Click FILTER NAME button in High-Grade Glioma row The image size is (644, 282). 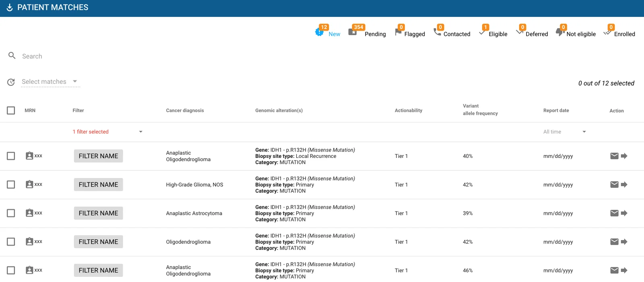tap(98, 185)
